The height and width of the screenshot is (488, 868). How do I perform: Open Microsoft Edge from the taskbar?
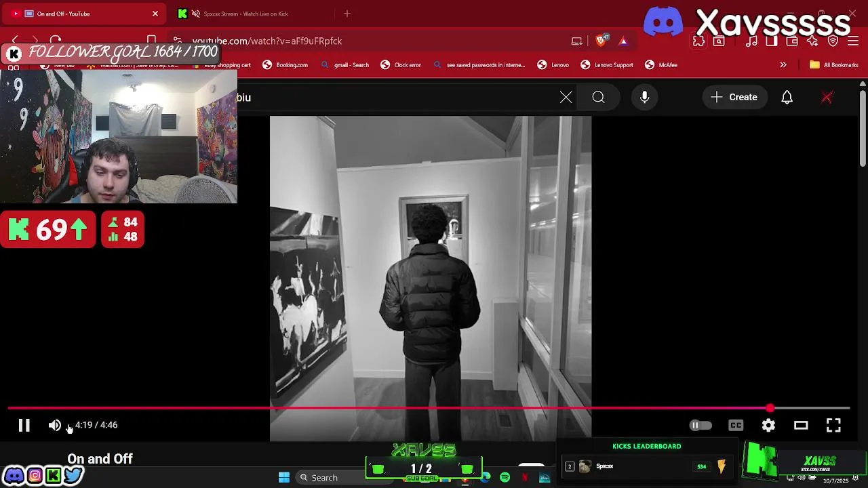pyautogui.click(x=486, y=478)
